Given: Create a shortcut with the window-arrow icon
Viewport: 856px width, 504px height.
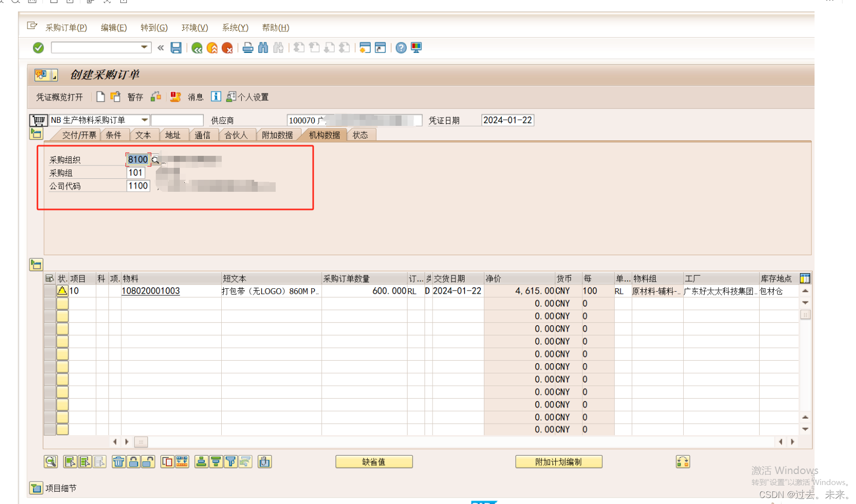Looking at the screenshot, I should tap(380, 48).
